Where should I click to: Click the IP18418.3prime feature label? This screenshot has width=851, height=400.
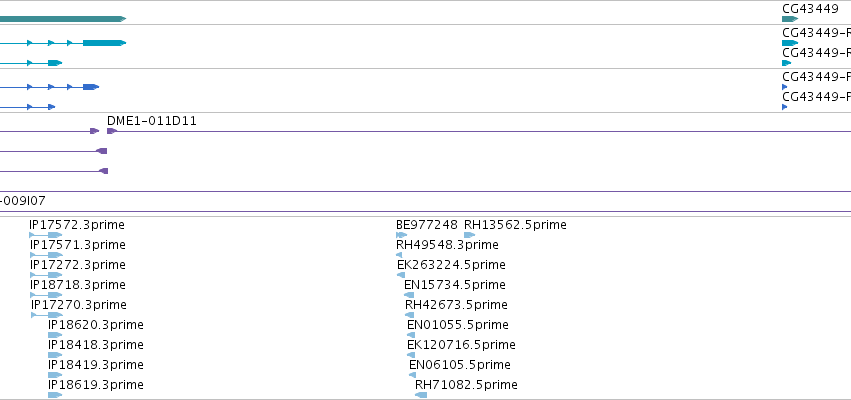point(96,345)
